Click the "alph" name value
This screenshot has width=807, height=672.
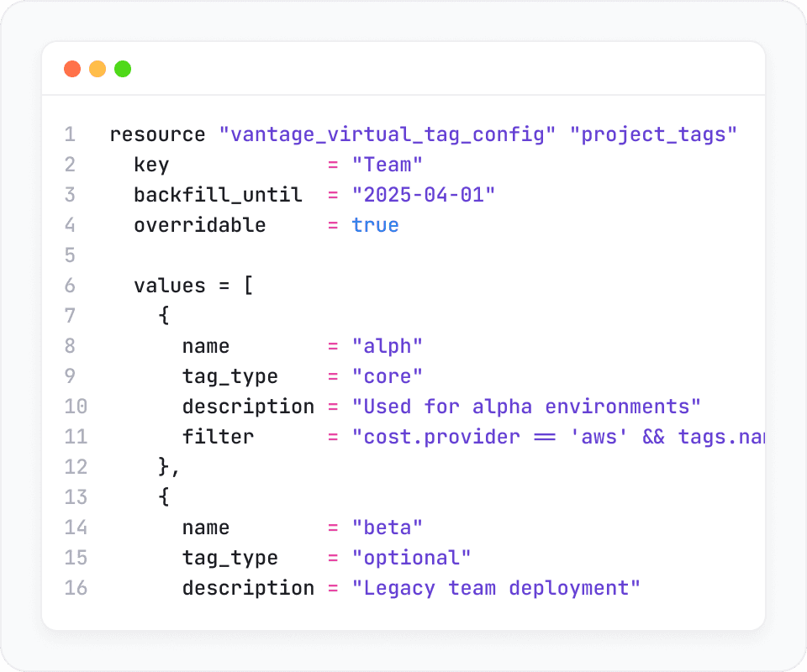[388, 346]
